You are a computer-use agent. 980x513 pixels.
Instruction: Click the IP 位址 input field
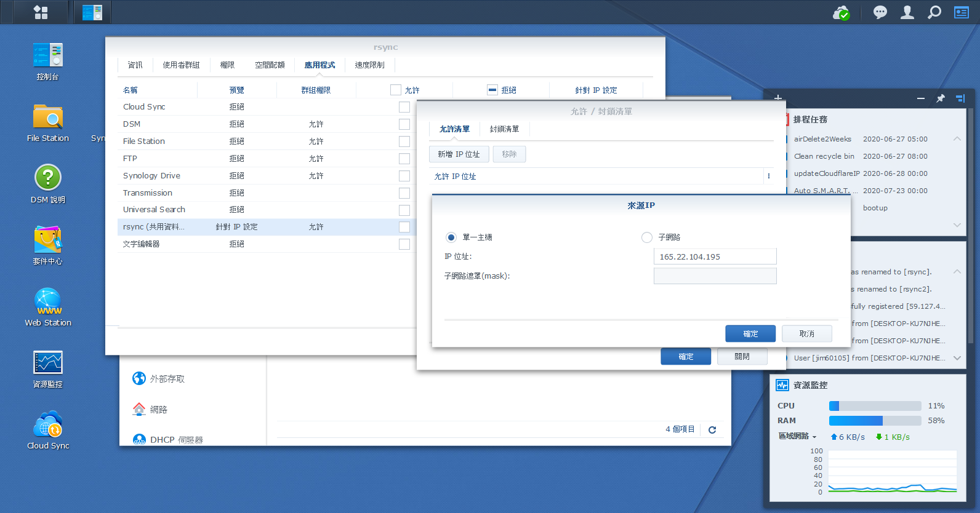(x=715, y=257)
